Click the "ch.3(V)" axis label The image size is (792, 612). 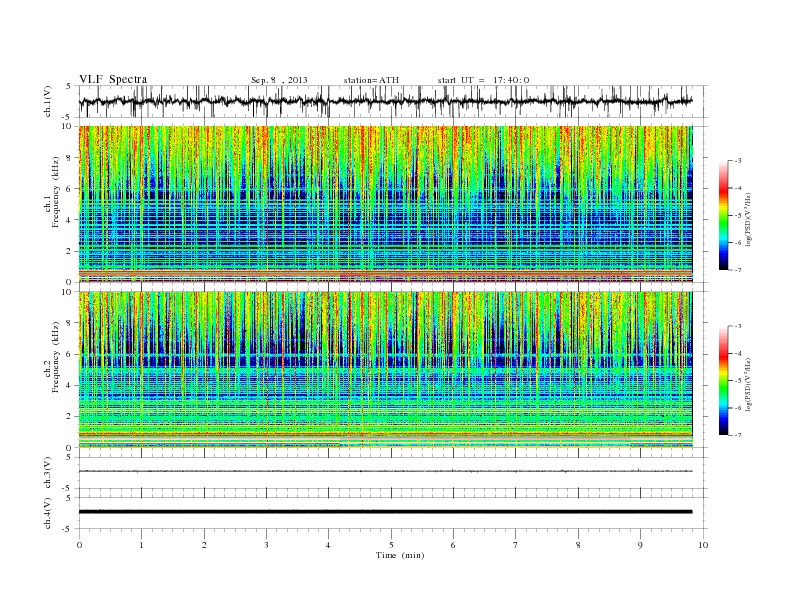(x=48, y=473)
